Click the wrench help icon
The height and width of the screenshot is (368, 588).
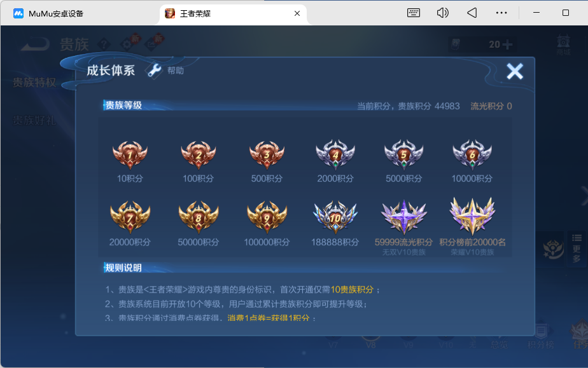pyautogui.click(x=155, y=71)
